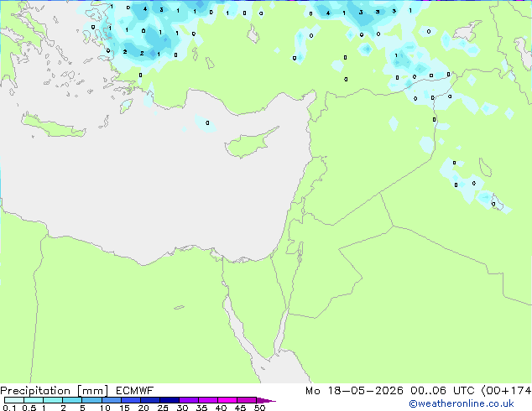Image resolution: width=532 pixels, height=411 pixels.
Task: Pick legend swatch between 0.1 and 0.5
Action: click(x=14, y=400)
